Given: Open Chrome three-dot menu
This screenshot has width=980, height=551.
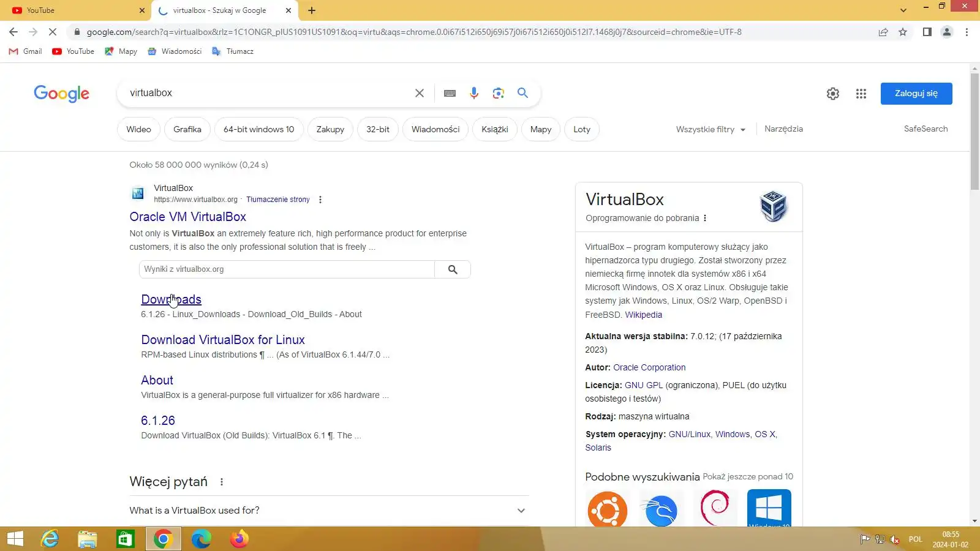Looking at the screenshot, I should click(x=967, y=32).
